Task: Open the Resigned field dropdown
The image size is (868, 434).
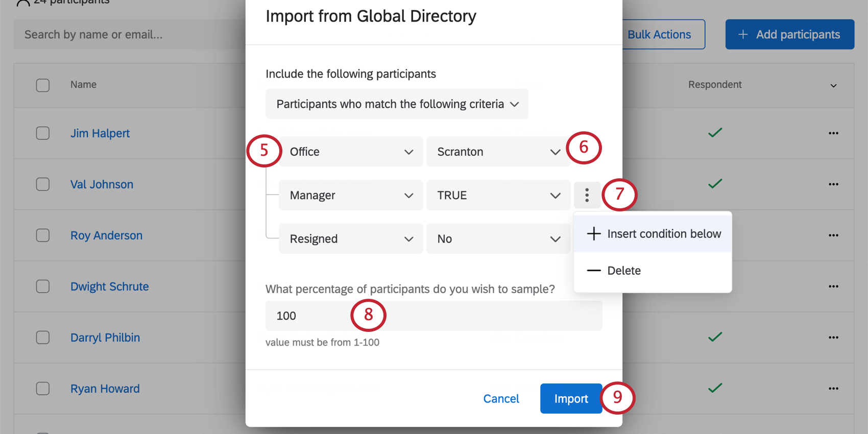Action: [351, 239]
